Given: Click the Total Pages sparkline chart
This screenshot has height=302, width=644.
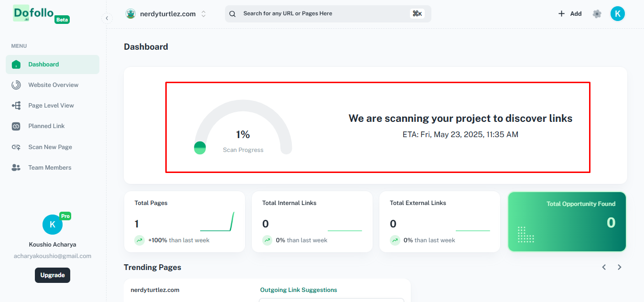Looking at the screenshot, I should coord(217,222).
